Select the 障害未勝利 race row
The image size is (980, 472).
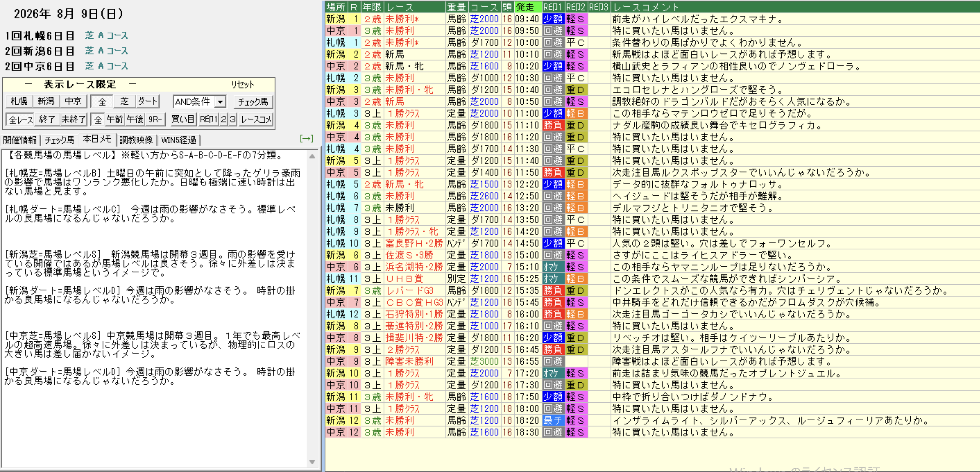pos(652,361)
